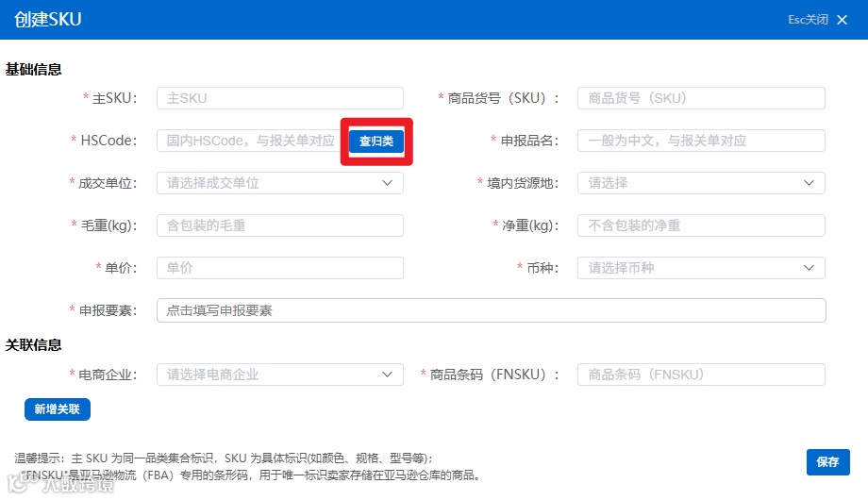This screenshot has height=500, width=868.
Task: Click the 基础信息 section heading
Action: click(x=33, y=70)
